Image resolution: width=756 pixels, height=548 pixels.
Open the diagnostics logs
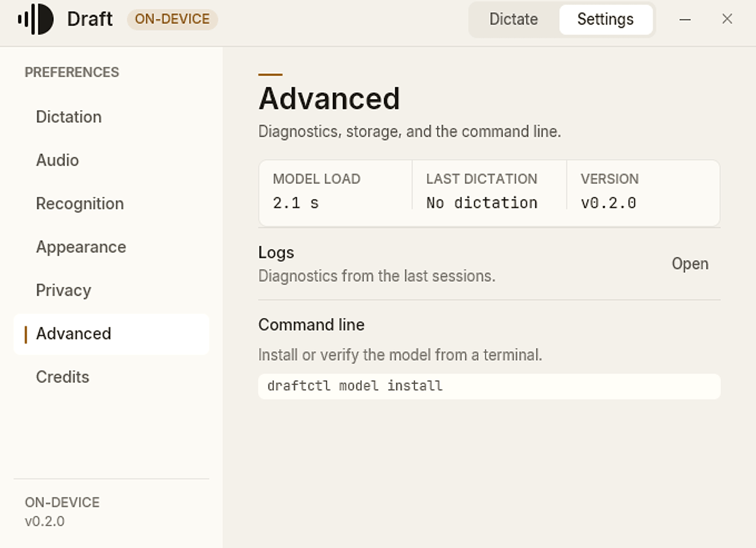(690, 263)
